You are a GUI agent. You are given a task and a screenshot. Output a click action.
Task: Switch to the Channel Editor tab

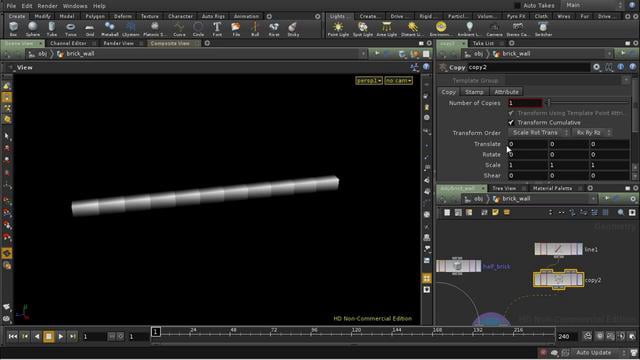pos(68,43)
